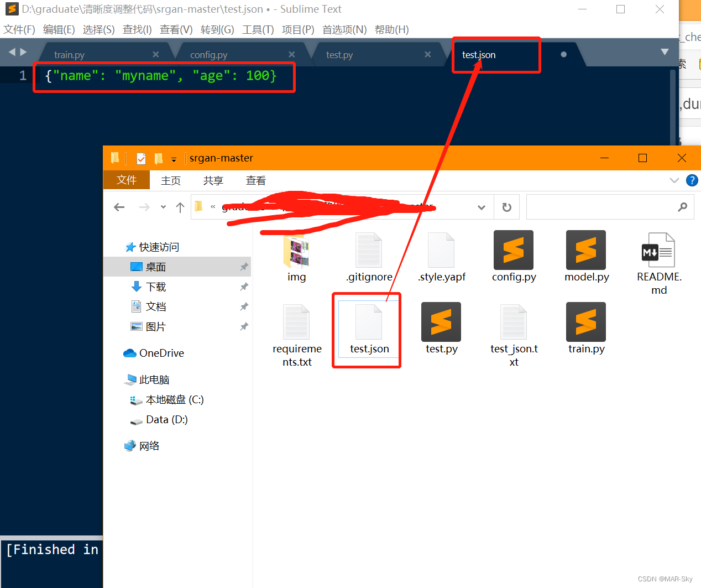Close the config.py tab
This screenshot has width=701, height=588.
(x=292, y=54)
